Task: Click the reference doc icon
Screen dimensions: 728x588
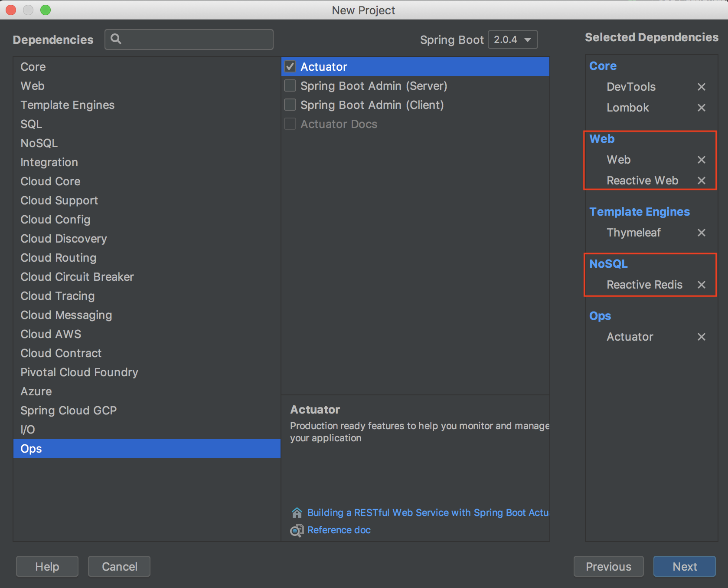Action: point(297,530)
